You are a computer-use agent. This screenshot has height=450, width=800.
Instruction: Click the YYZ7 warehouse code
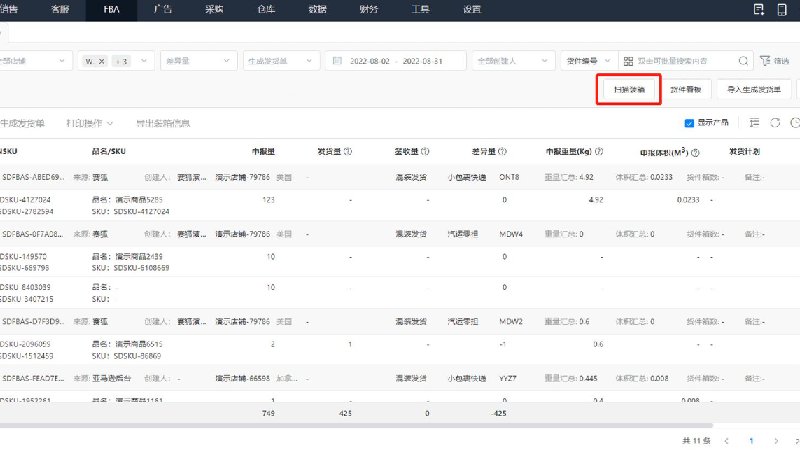[x=508, y=378]
